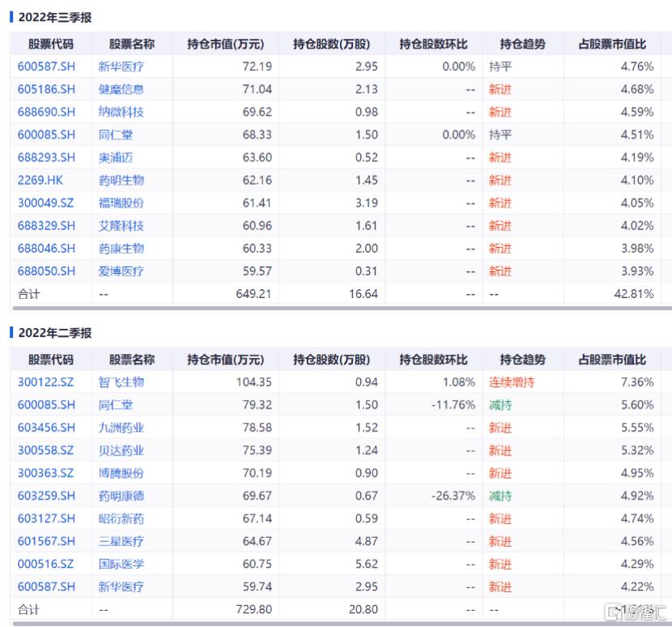Select -26.37% change cell for 药明康德

point(453,496)
